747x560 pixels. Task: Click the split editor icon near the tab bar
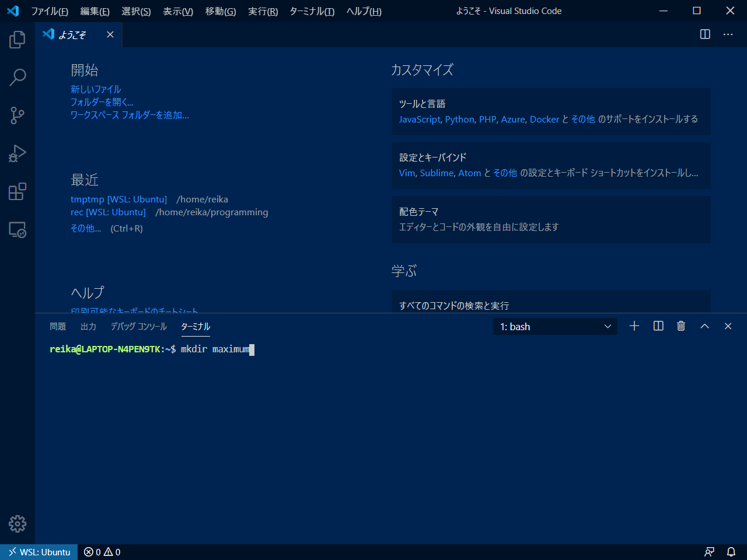[704, 34]
